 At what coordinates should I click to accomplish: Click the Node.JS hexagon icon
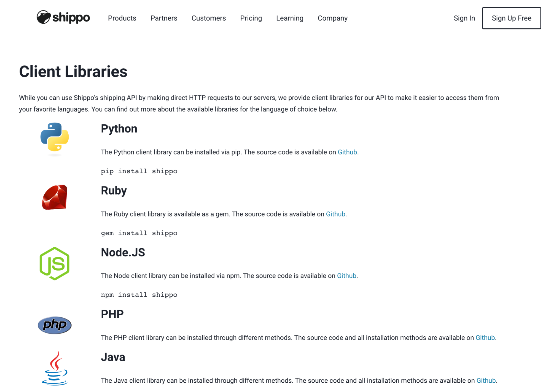click(55, 264)
